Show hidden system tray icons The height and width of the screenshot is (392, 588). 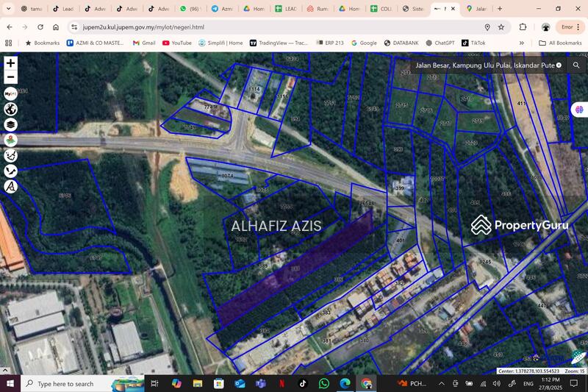tap(442, 383)
